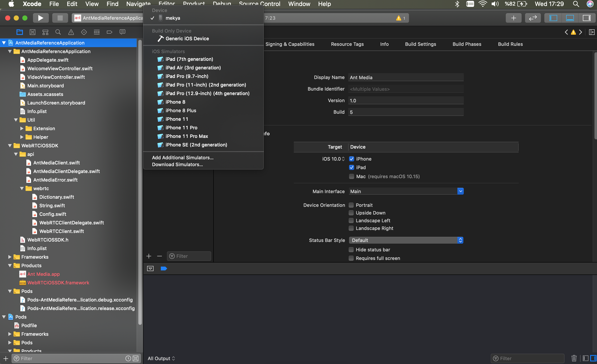
Task: Open the Status Bar Style dropdown
Action: click(x=406, y=240)
